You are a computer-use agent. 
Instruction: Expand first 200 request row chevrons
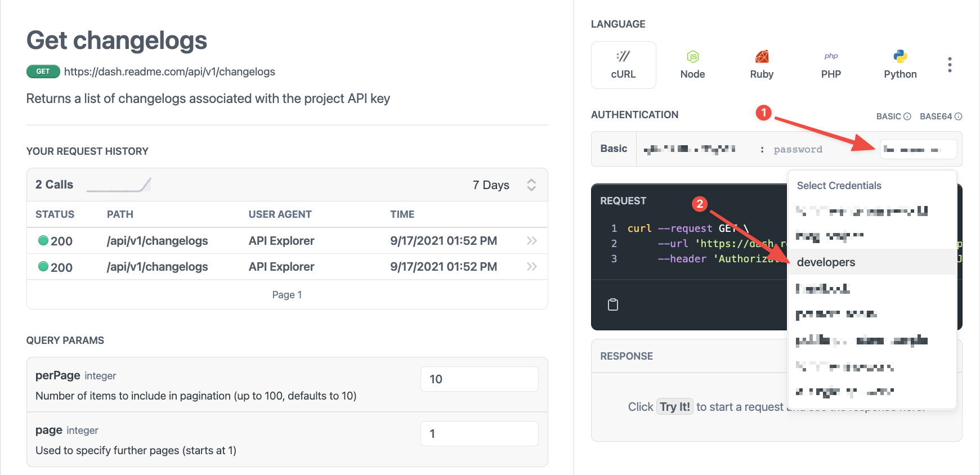pyautogui.click(x=531, y=241)
